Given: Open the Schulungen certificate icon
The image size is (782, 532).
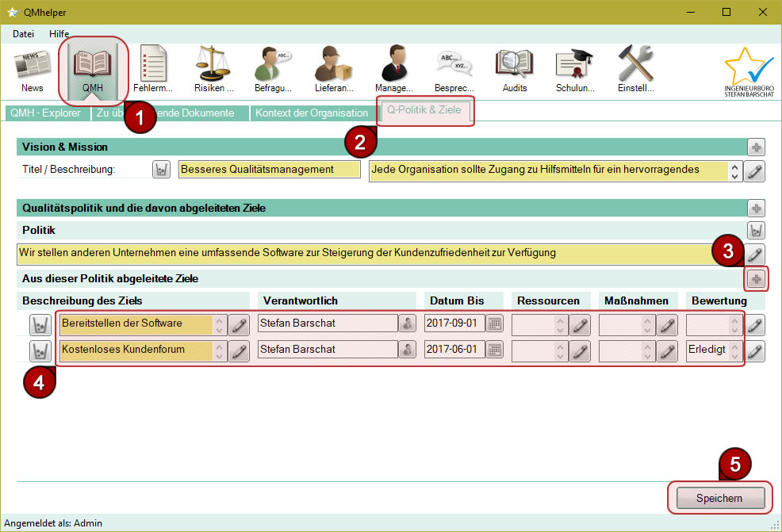Looking at the screenshot, I should click(574, 69).
